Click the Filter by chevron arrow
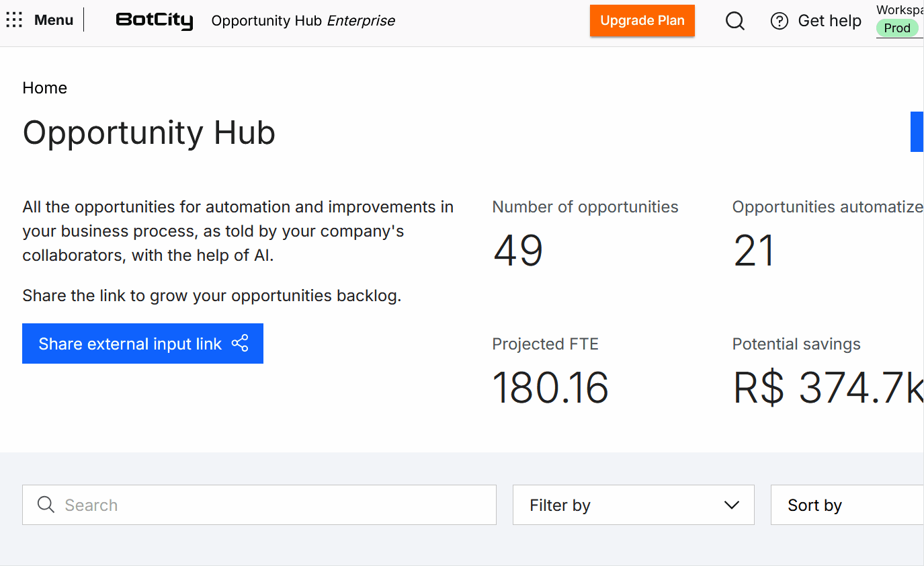The width and height of the screenshot is (924, 566). point(732,505)
